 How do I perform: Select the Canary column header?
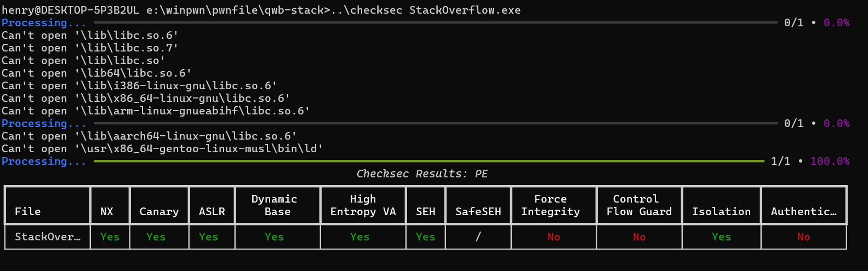click(159, 211)
